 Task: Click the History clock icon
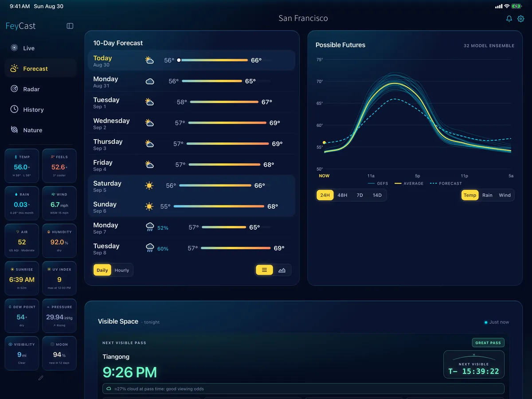pyautogui.click(x=14, y=109)
